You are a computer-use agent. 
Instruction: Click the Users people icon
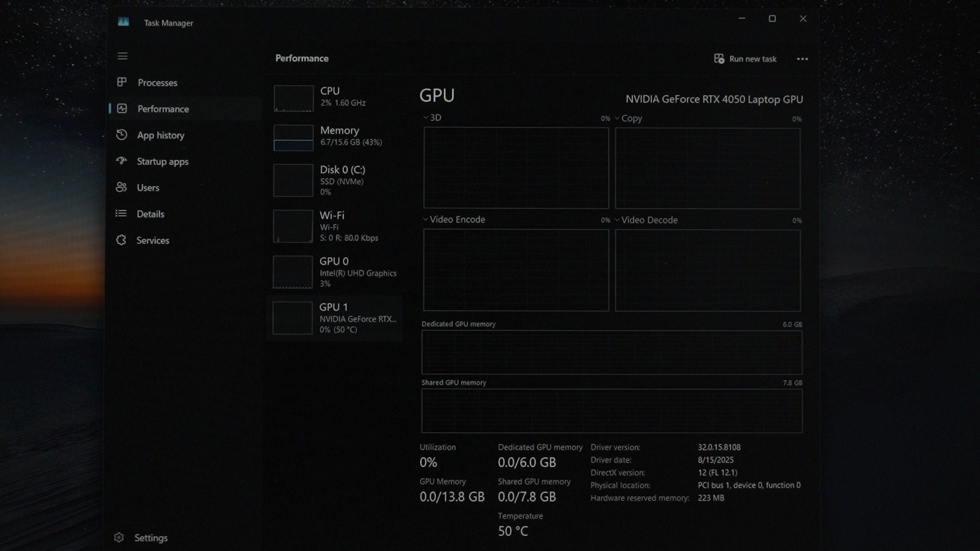121,187
